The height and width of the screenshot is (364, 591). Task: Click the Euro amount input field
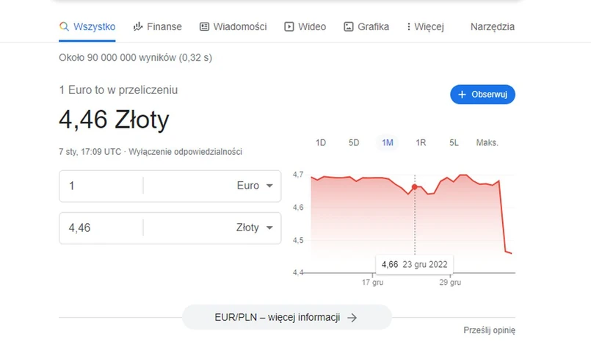101,186
